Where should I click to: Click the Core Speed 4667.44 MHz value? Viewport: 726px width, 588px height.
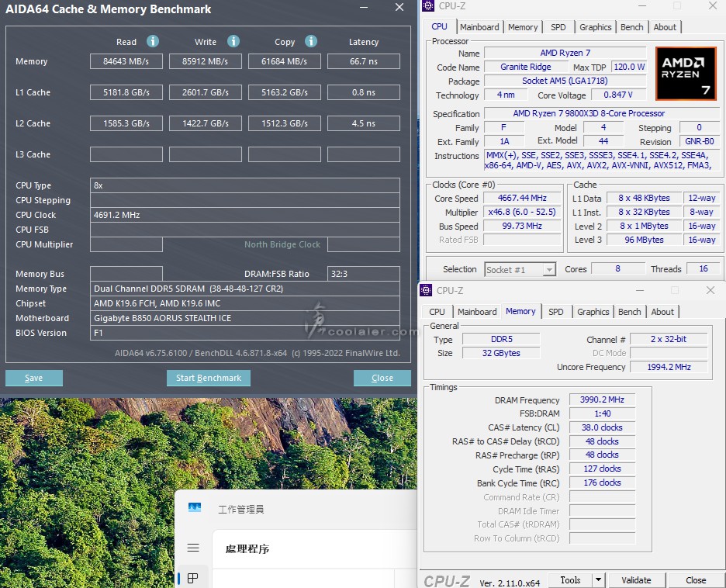[x=522, y=198]
